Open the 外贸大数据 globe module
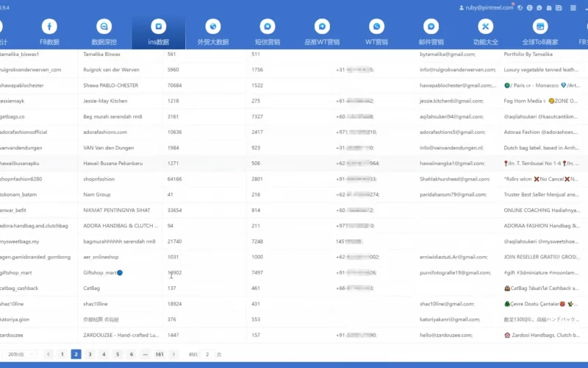Screen dimensions: 588x368 [212, 32]
